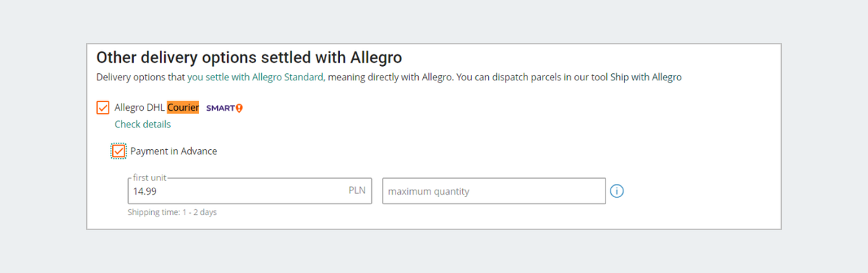
Task: Follow the 'you settle with Allegro Standard' link
Action: coord(255,77)
